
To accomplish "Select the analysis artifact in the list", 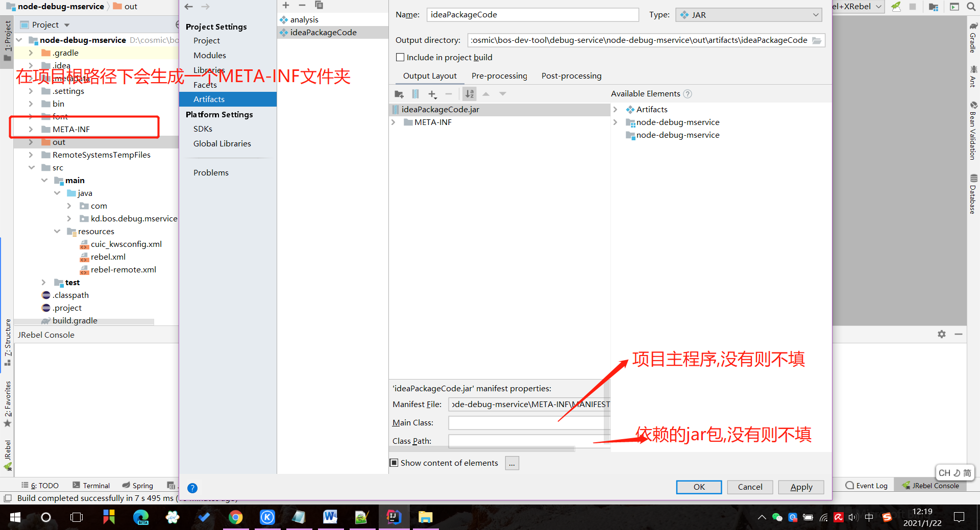I will click(304, 20).
